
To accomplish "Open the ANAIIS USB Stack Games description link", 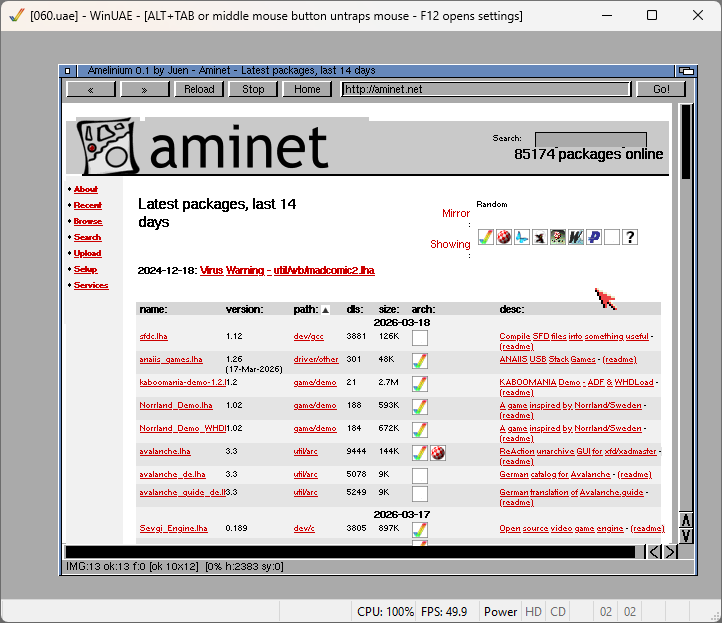I will point(547,359).
